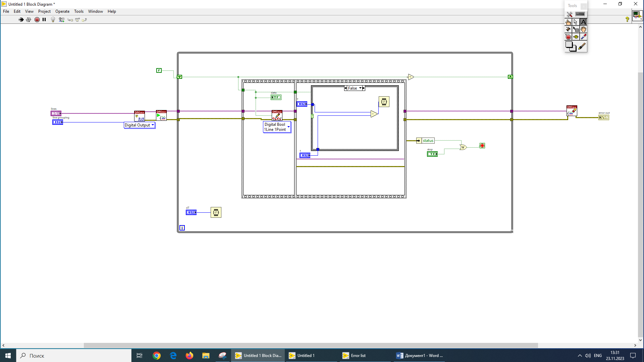The height and width of the screenshot is (362, 644).
Task: Click the Run Continuously toolbar button
Action: coord(29,20)
